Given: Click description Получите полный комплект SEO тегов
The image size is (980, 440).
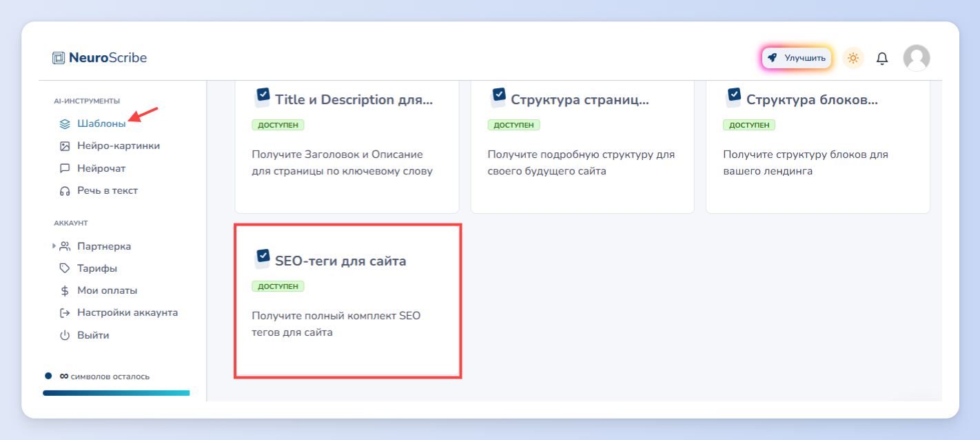Looking at the screenshot, I should 336,324.
